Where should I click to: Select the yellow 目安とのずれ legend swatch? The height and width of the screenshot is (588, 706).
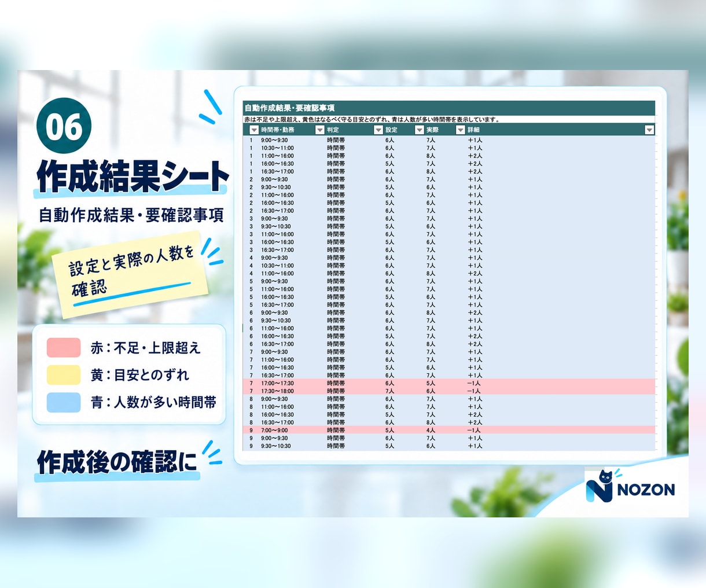(x=64, y=375)
